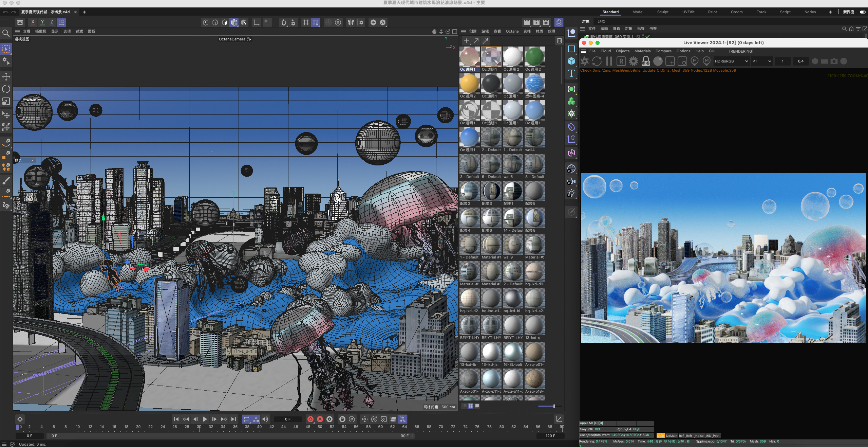Toggle the world coordinate system button
This screenshot has height=447, width=868.
(x=61, y=22)
